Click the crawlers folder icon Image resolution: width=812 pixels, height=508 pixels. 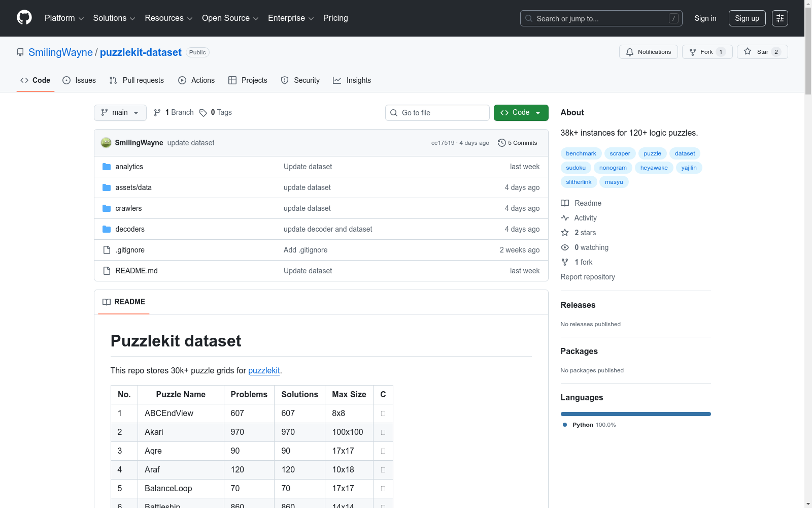coord(107,208)
